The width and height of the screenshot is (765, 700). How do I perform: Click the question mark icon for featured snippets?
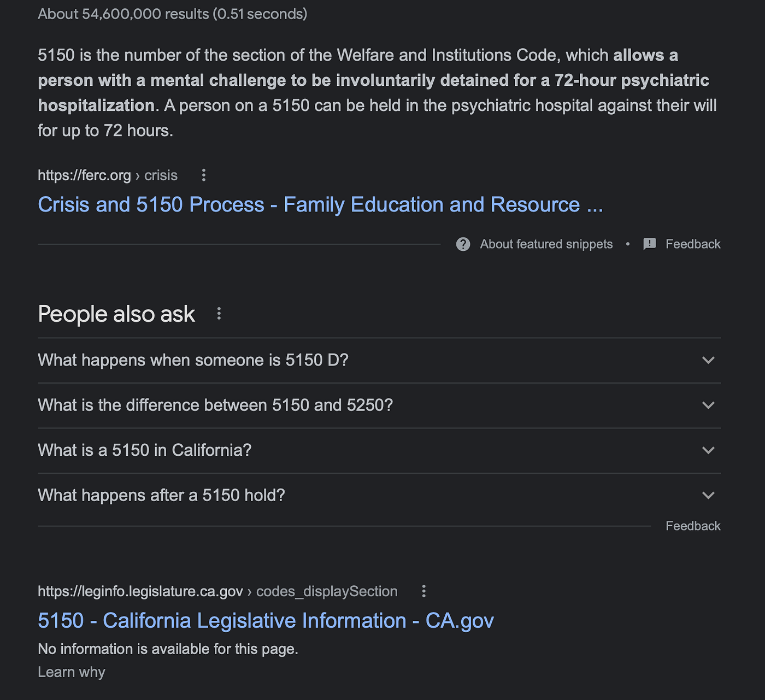coord(463,244)
